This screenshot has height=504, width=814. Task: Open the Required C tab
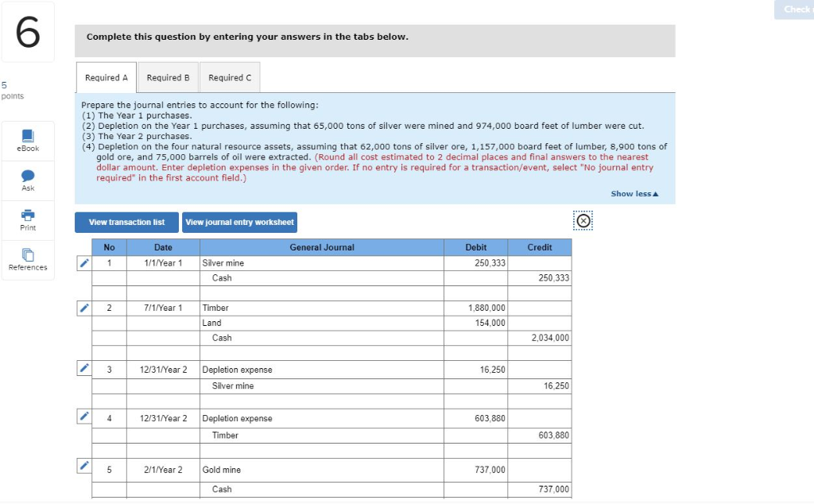(x=230, y=77)
